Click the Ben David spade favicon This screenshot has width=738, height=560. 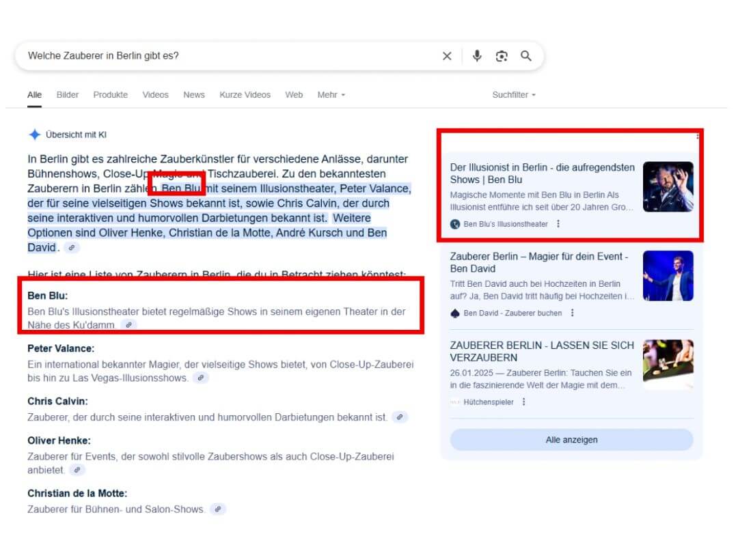454,313
